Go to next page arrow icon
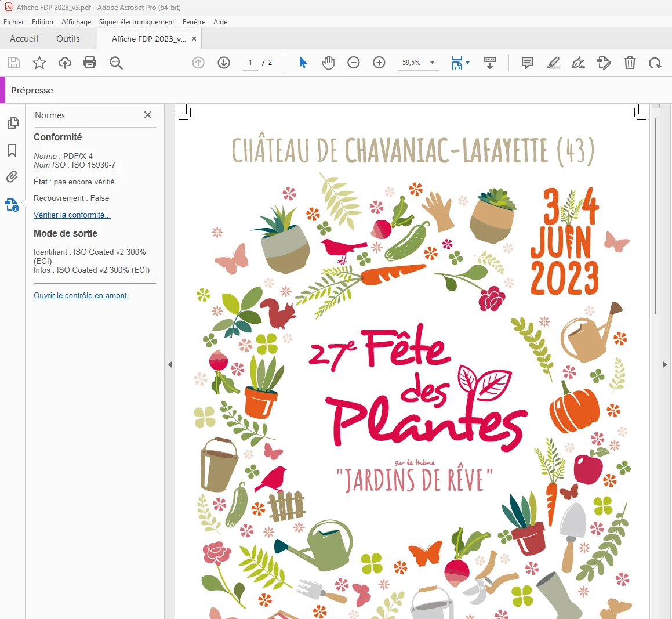672x619 pixels. pyautogui.click(x=224, y=63)
